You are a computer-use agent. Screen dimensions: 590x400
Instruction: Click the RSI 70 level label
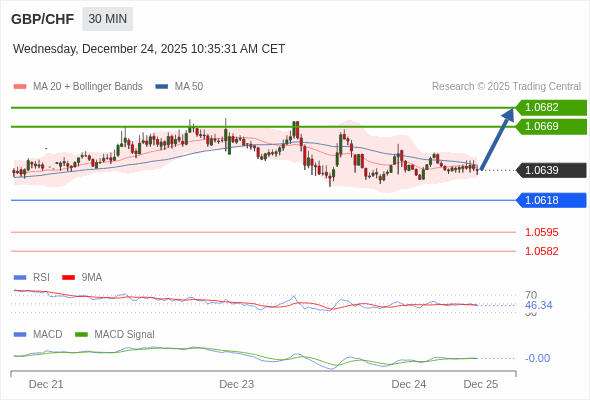click(531, 295)
